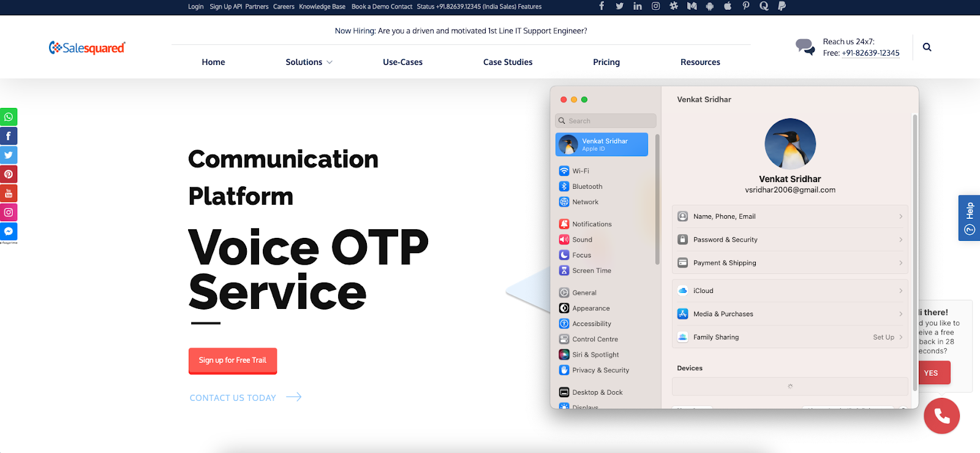980x453 pixels.
Task: Click the website search magnifier icon
Action: 927,47
